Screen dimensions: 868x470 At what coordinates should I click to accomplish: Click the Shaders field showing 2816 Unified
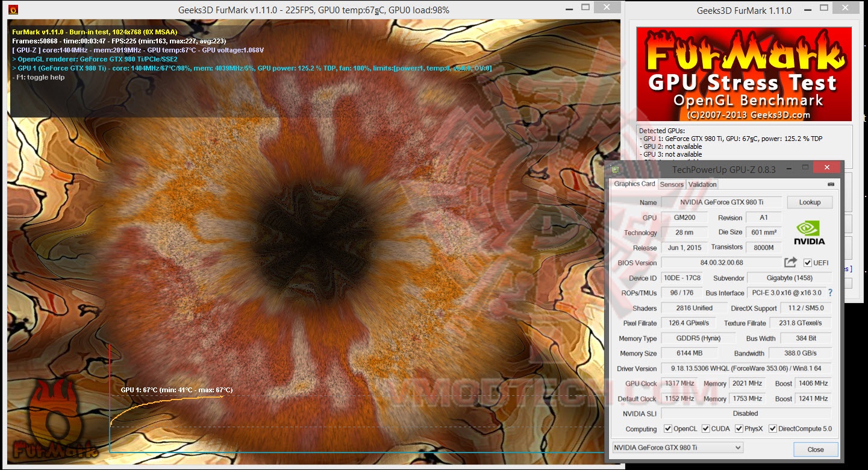694,308
